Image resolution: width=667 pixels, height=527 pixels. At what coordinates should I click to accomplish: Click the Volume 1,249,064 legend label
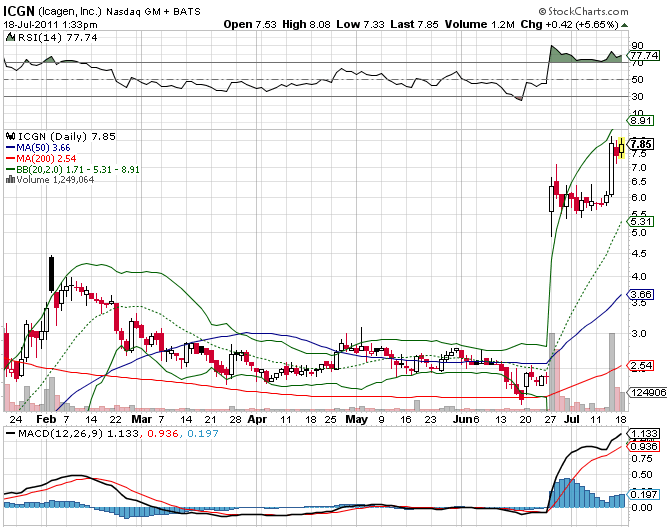click(55, 179)
